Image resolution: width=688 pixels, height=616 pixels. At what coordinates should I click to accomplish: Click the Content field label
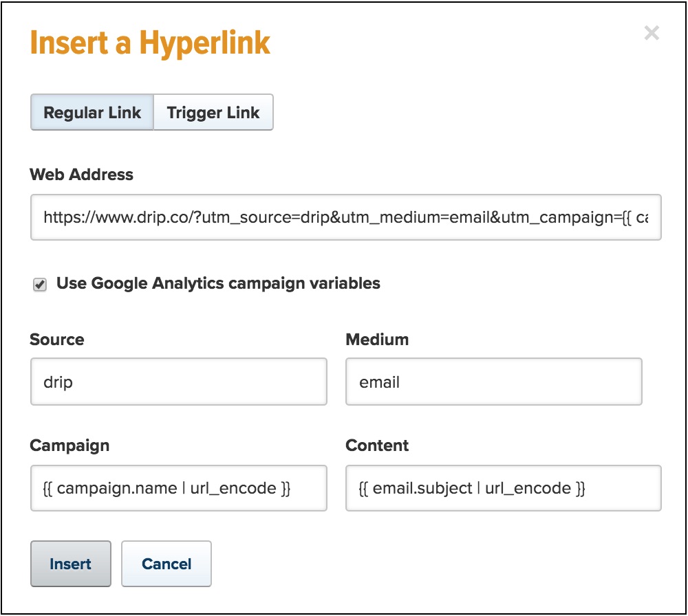point(377,445)
